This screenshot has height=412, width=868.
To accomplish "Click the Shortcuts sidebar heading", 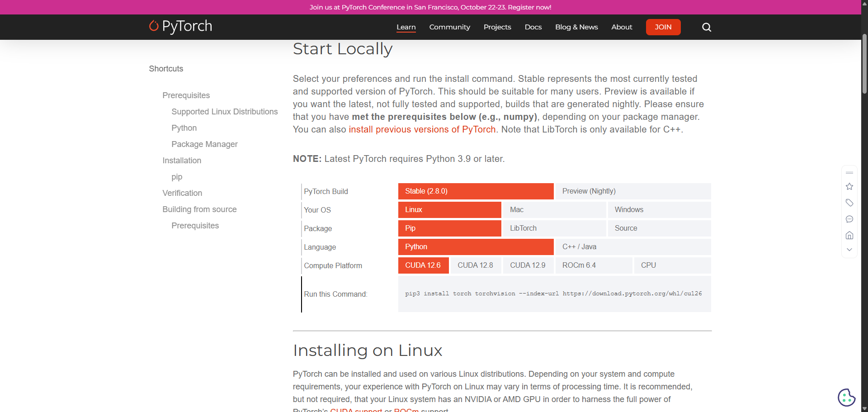I will tap(166, 69).
